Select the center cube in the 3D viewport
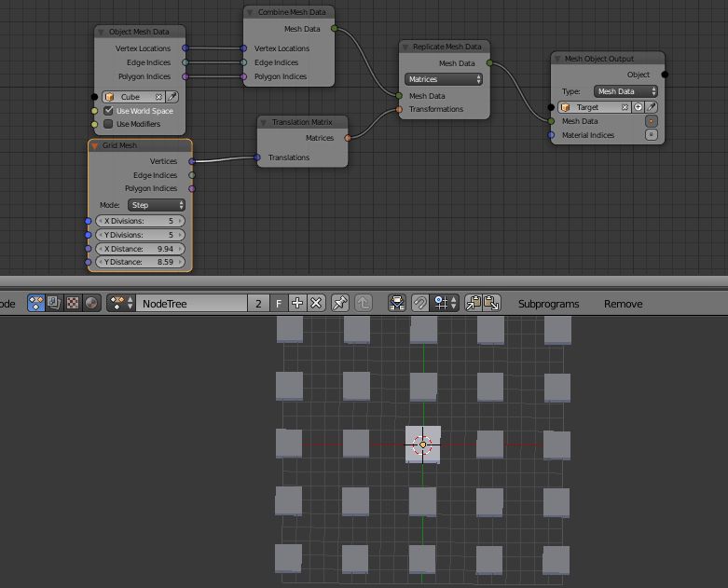 pyautogui.click(x=423, y=444)
